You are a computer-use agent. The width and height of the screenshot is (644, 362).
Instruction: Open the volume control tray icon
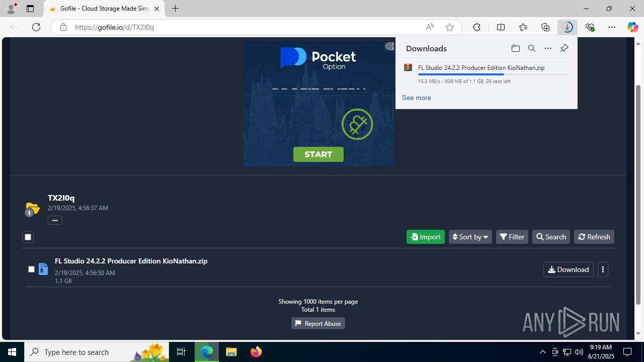[579, 352]
